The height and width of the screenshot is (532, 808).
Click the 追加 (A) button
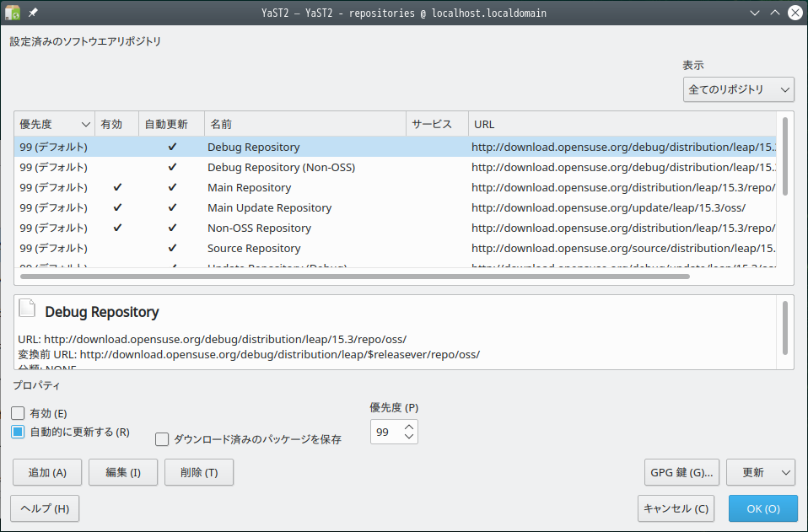tap(47, 472)
